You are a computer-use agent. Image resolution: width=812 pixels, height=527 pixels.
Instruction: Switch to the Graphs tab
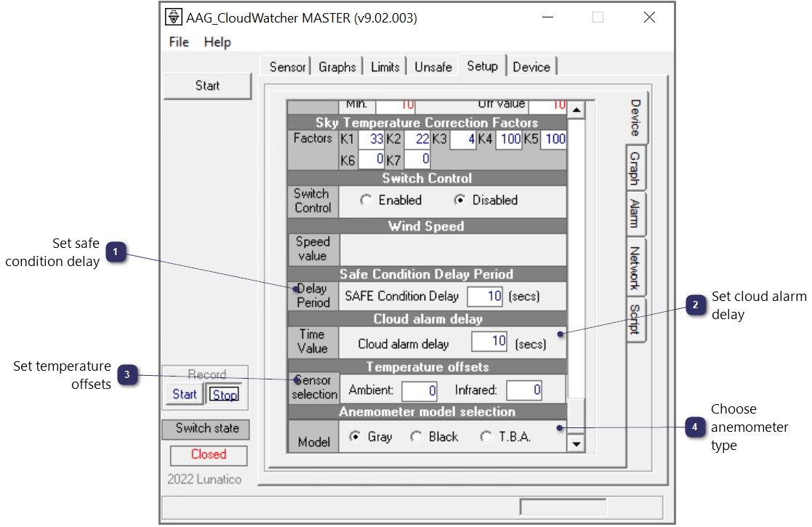pos(337,67)
